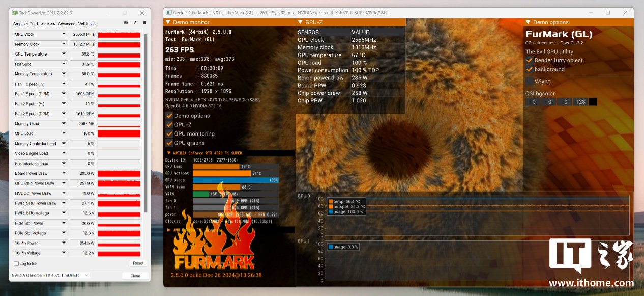Uncheck Demo options in Demo monitor
Image resolution: width=644 pixels, height=296 pixels.
click(x=169, y=116)
